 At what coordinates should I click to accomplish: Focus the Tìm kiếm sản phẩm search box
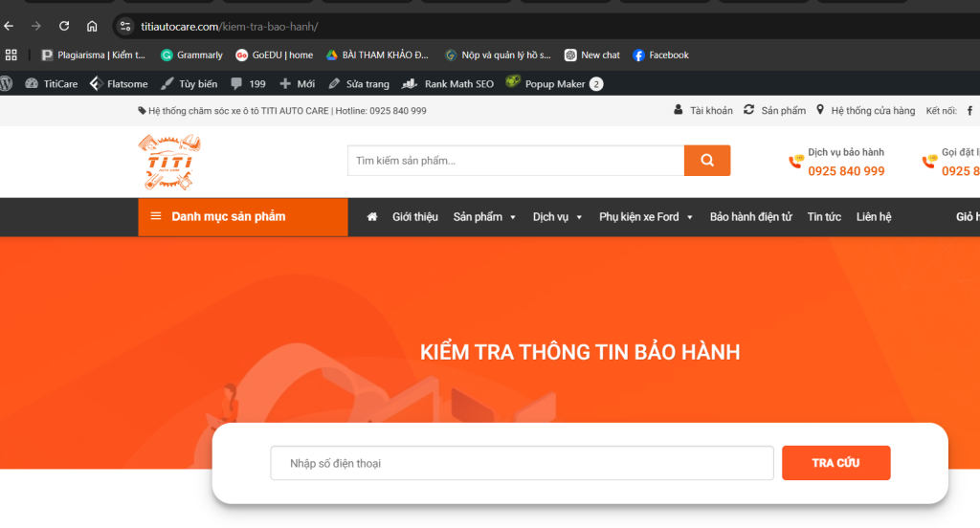[515, 161]
